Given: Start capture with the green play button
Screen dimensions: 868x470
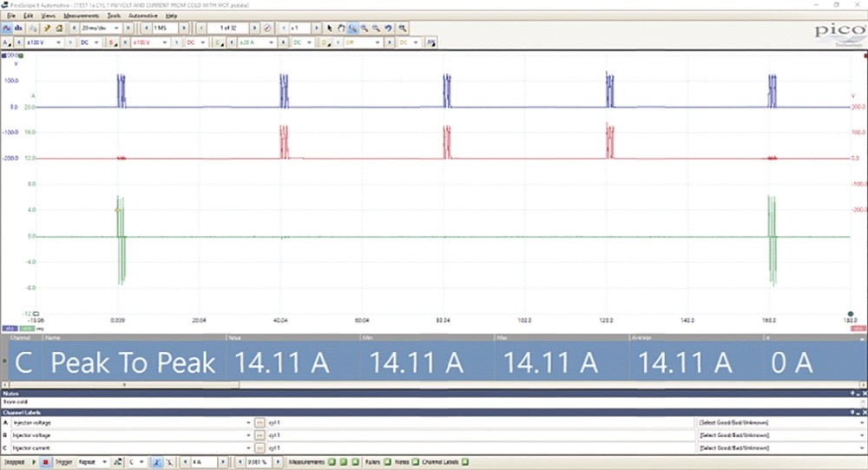Looking at the screenshot, I should coord(34,461).
